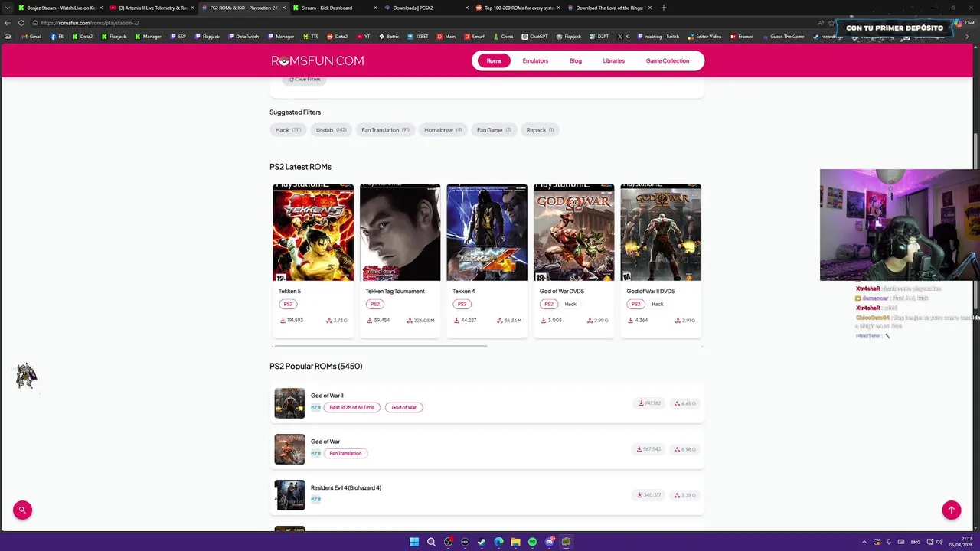Image resolution: width=980 pixels, height=551 pixels.
Task: Click the Clear Filters button
Action: (305, 80)
